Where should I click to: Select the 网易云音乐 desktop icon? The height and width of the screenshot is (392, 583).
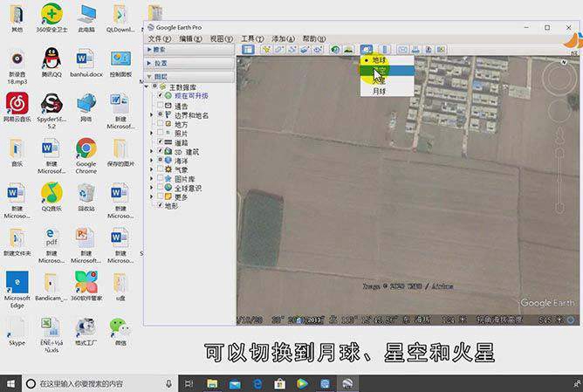[x=17, y=107]
